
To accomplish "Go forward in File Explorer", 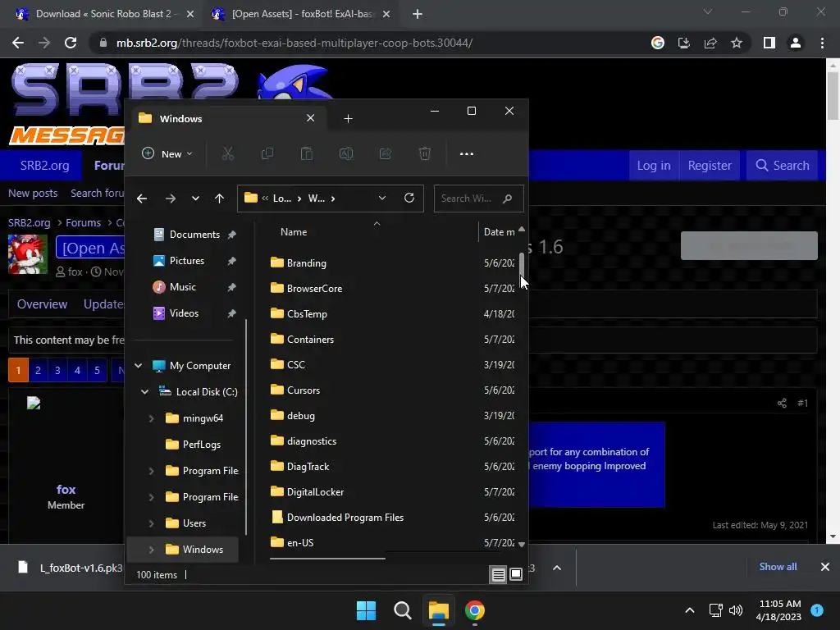I will tap(171, 199).
